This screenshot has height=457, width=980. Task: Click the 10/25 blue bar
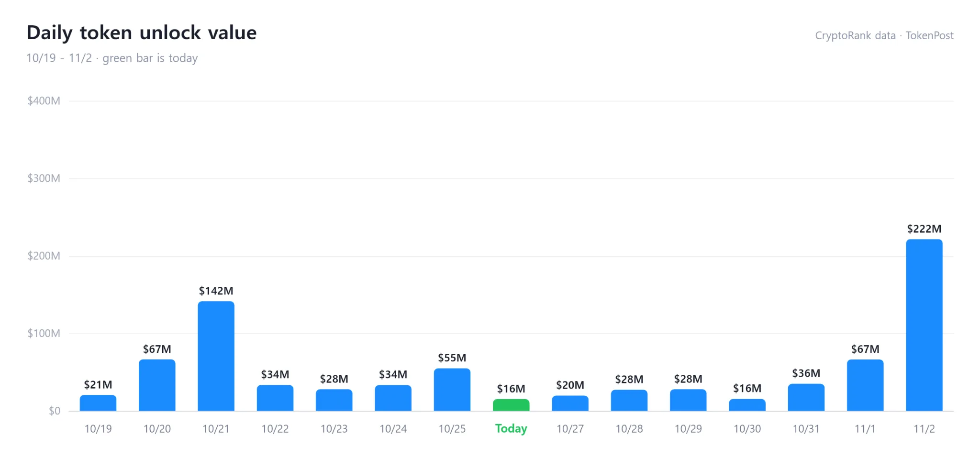pyautogui.click(x=452, y=390)
